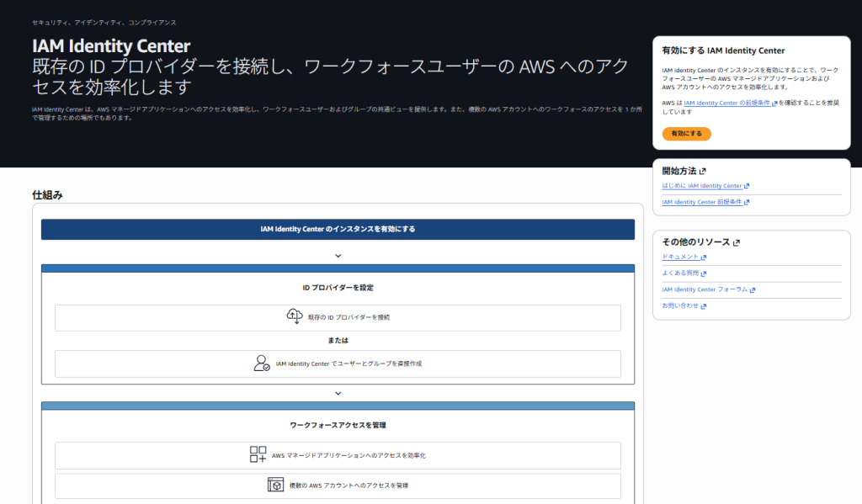
Task: Click the IAM Identity Center のインスタンスを有効にする banner
Action: pyautogui.click(x=338, y=229)
